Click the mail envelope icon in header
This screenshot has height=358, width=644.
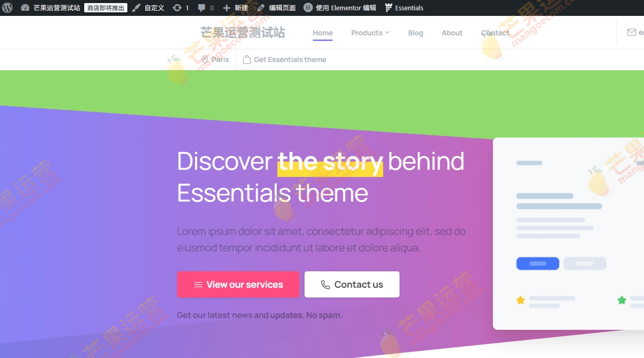click(632, 32)
